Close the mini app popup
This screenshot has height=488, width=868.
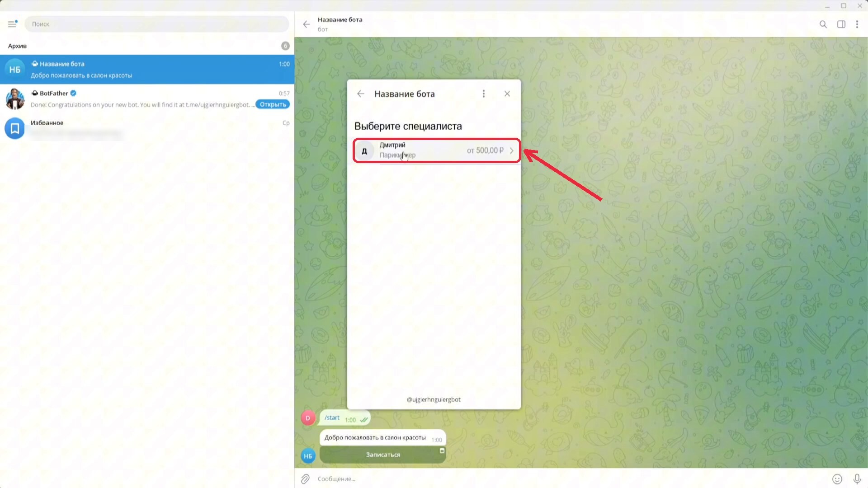[x=507, y=94]
